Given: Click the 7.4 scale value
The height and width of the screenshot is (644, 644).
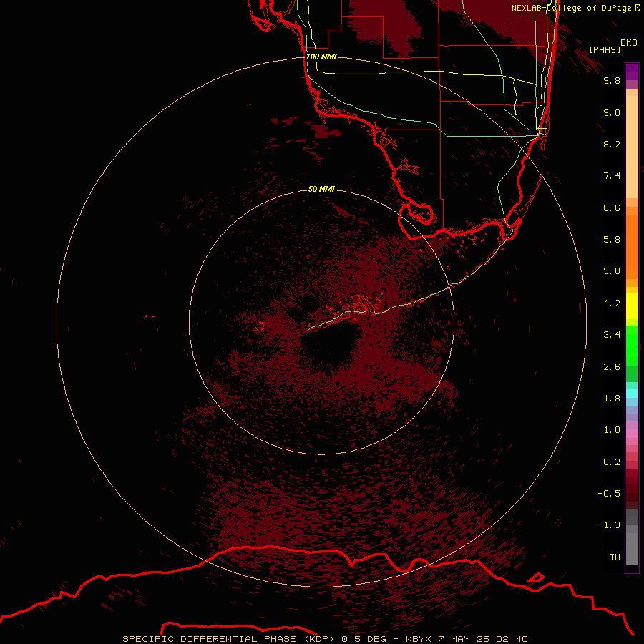Looking at the screenshot, I should pyautogui.click(x=612, y=176).
